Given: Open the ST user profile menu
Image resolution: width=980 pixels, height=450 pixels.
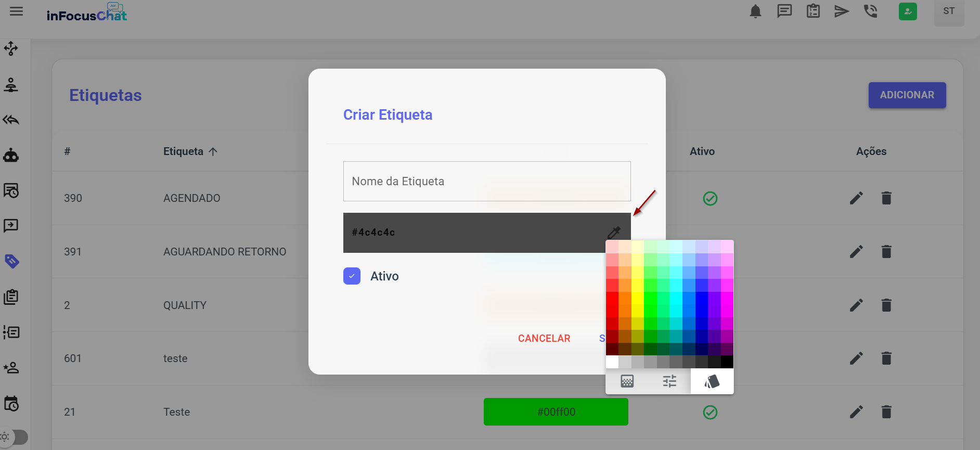Looking at the screenshot, I should 949,11.
